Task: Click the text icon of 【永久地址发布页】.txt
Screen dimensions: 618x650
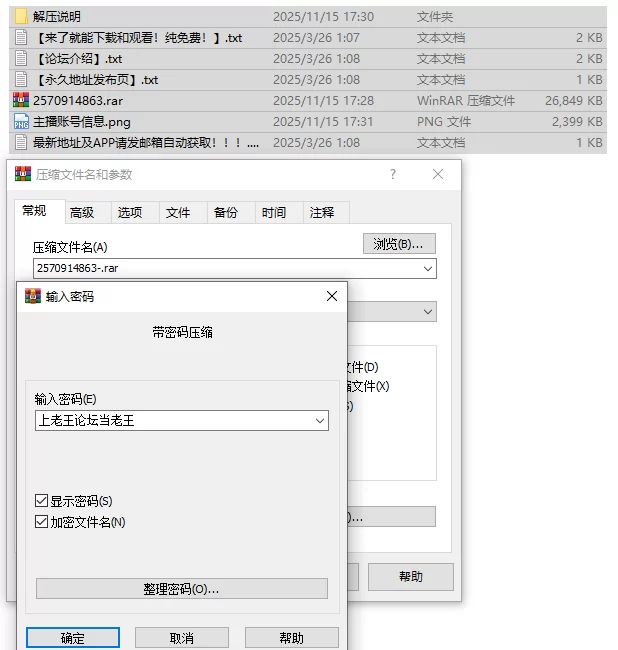Action: tap(21, 80)
